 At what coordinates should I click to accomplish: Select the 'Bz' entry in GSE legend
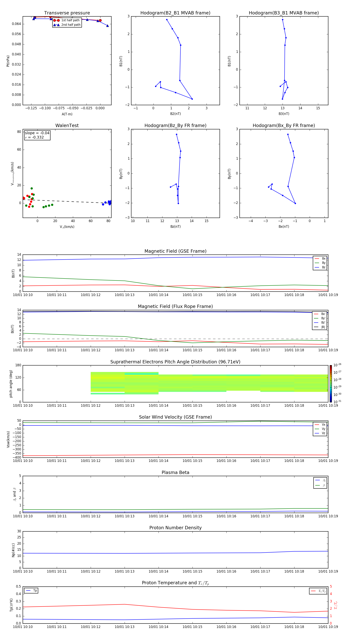[320, 268]
